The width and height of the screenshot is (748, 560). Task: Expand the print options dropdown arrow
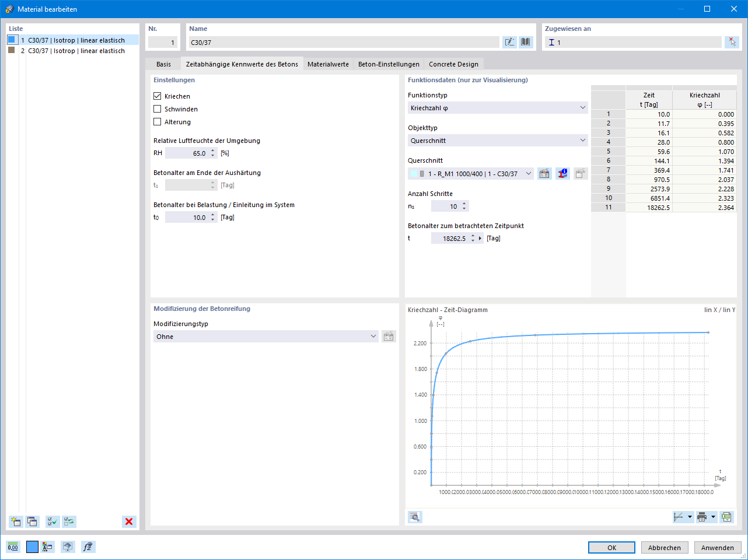(x=714, y=517)
